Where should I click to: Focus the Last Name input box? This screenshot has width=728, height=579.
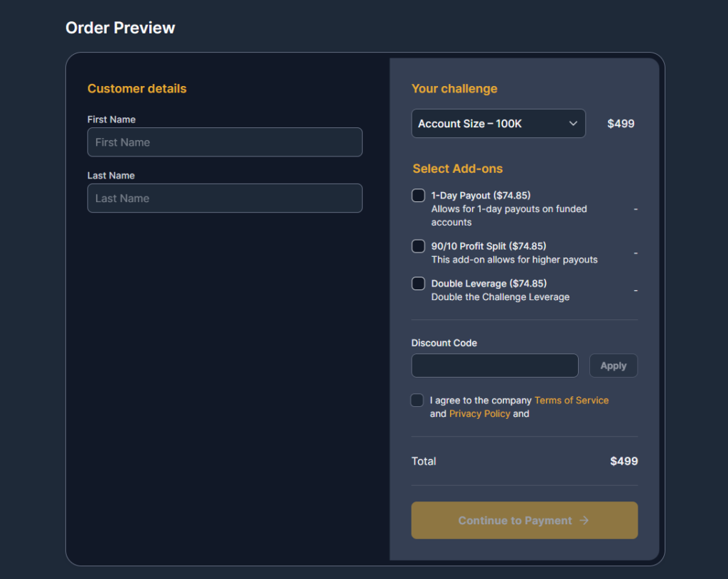225,198
